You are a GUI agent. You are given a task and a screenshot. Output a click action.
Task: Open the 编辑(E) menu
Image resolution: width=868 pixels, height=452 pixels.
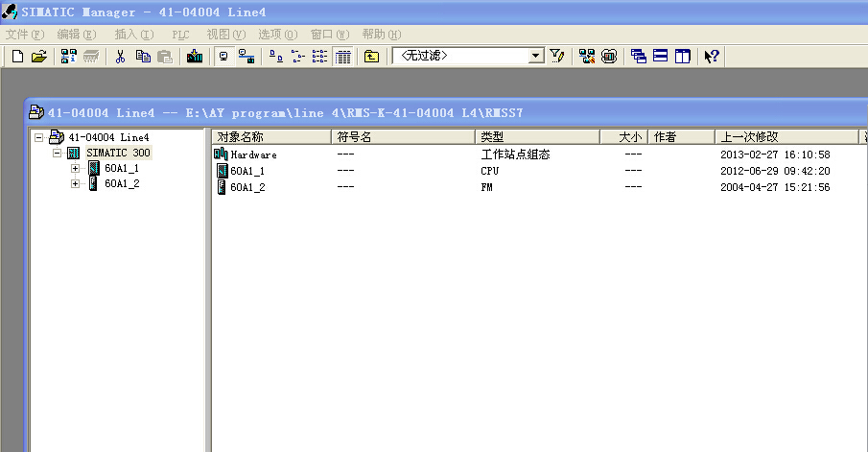(x=77, y=35)
